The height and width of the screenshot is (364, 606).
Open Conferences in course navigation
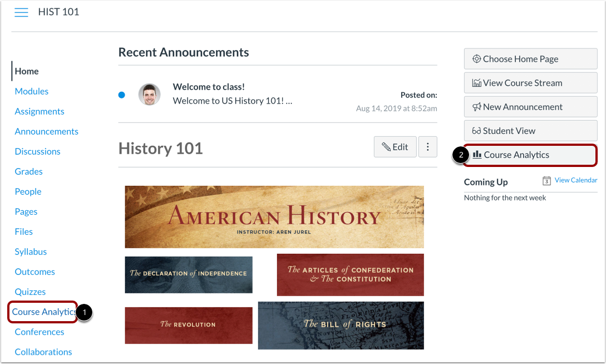[40, 332]
